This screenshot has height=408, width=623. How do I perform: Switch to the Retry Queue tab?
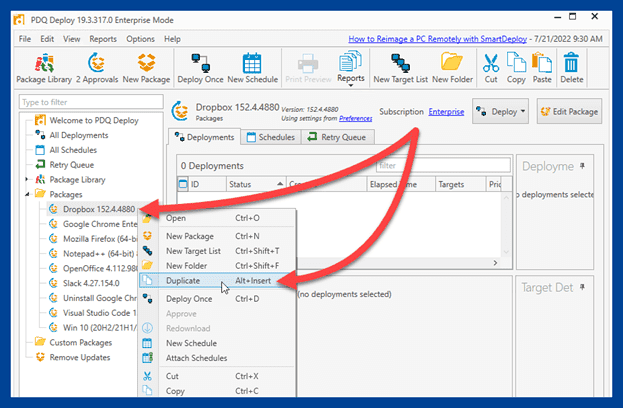point(337,137)
